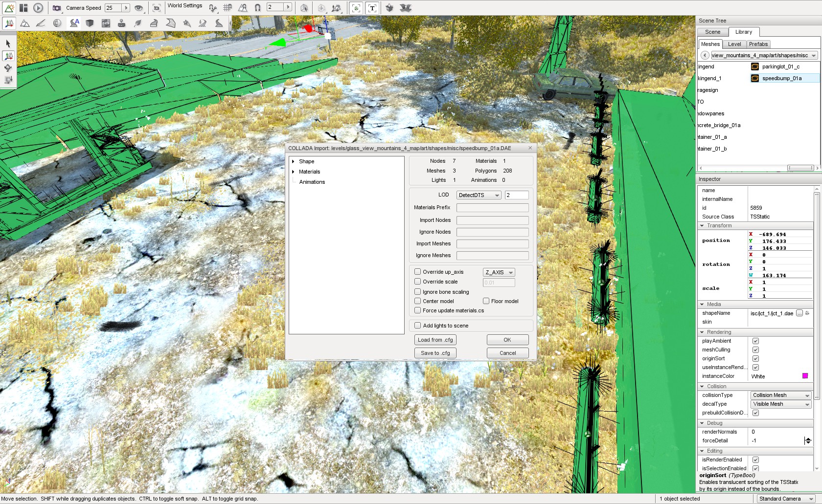This screenshot has width=822, height=504.
Task: Open the Datablock Editor DATA icon
Action: point(106,23)
